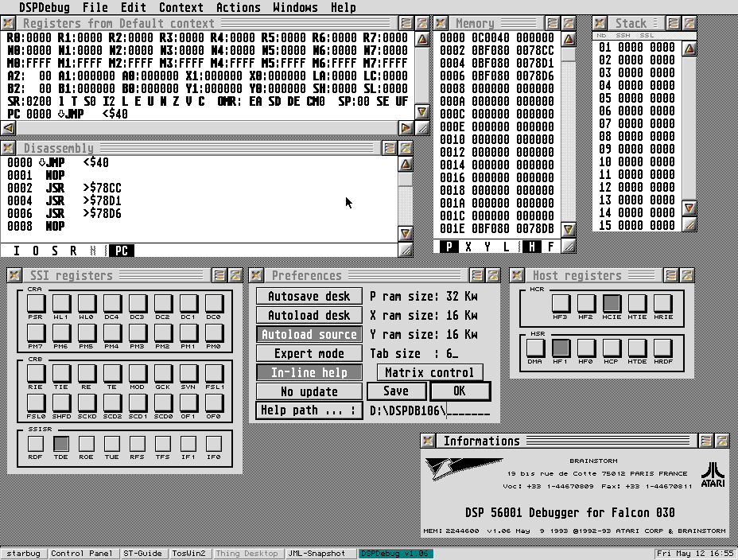This screenshot has width=738, height=560.
Task: Open the Help menu
Action: (x=343, y=7)
